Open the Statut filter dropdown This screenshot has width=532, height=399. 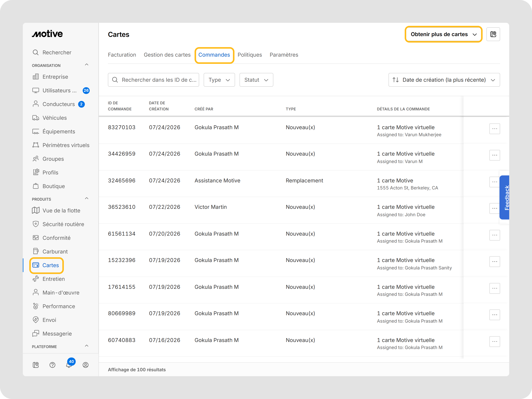tap(256, 80)
